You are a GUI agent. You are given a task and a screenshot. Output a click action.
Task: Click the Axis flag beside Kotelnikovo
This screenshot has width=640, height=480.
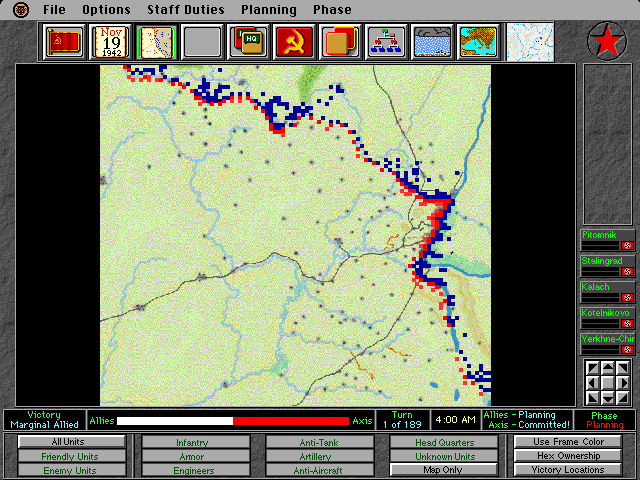(627, 324)
